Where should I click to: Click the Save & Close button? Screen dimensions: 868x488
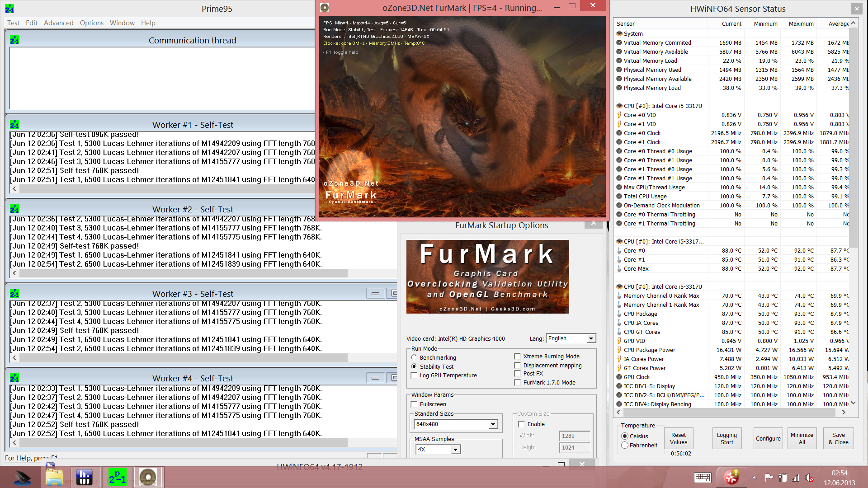coord(838,438)
